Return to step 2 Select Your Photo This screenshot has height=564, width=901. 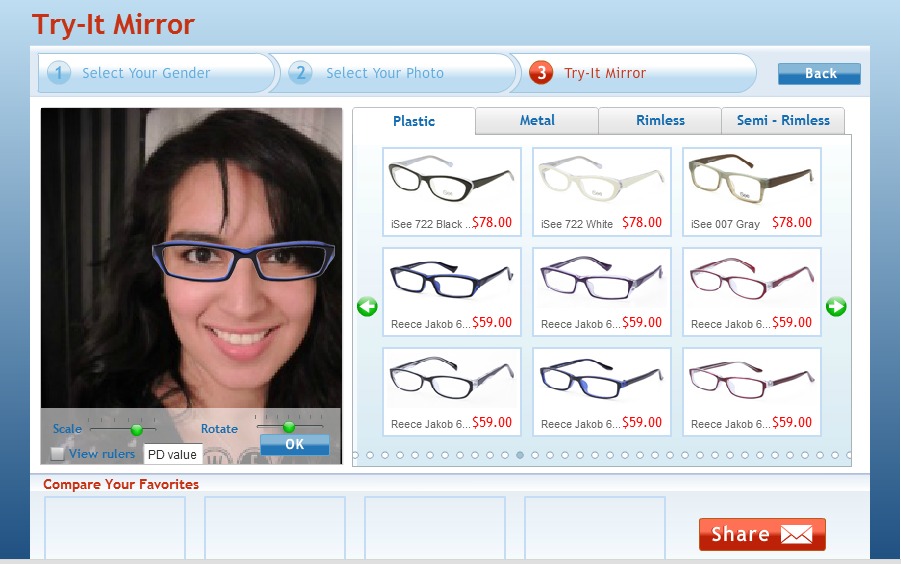point(384,73)
